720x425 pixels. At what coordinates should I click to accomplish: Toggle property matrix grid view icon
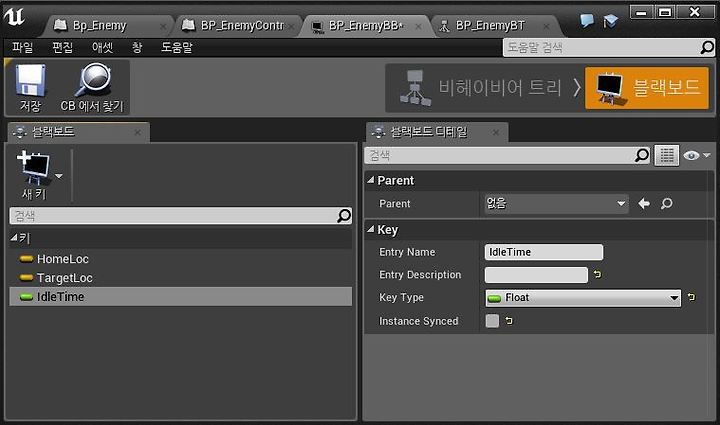click(667, 156)
